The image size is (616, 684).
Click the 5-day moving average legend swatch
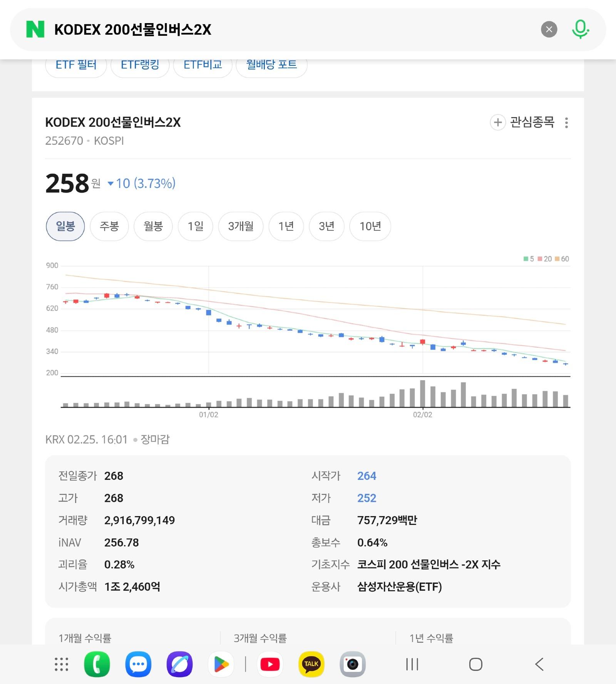point(526,259)
